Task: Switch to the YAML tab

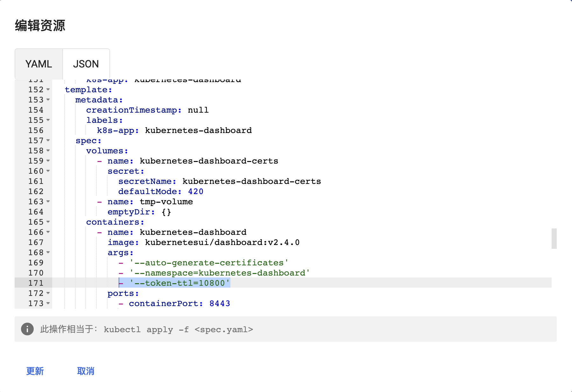Action: pos(38,64)
